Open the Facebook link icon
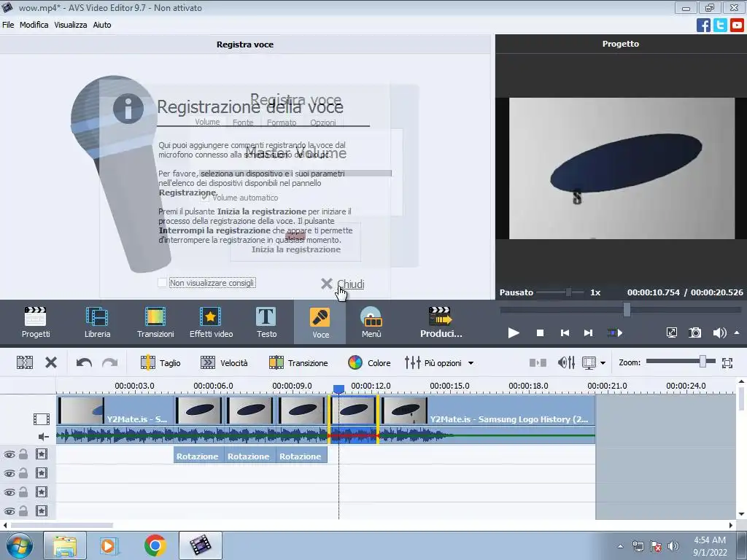Screen dimensions: 747x560 tap(703, 25)
